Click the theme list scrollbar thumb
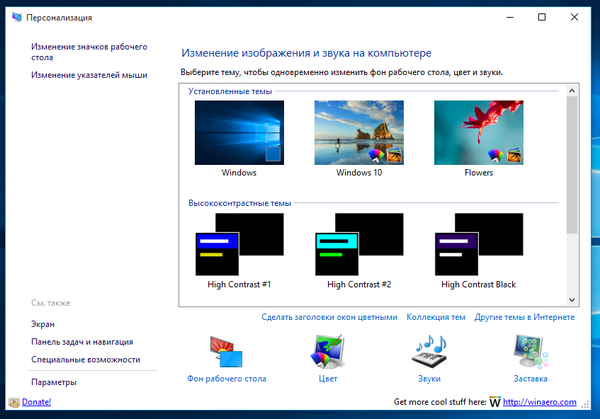The height and width of the screenshot is (419, 600). (572, 165)
